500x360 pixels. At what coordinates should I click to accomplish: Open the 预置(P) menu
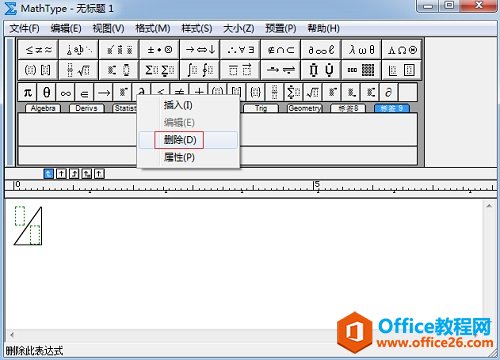[x=281, y=28]
